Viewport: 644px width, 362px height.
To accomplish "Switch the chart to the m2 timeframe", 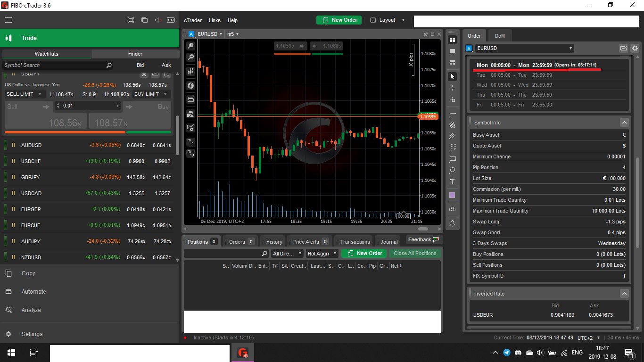I will [x=190, y=141].
